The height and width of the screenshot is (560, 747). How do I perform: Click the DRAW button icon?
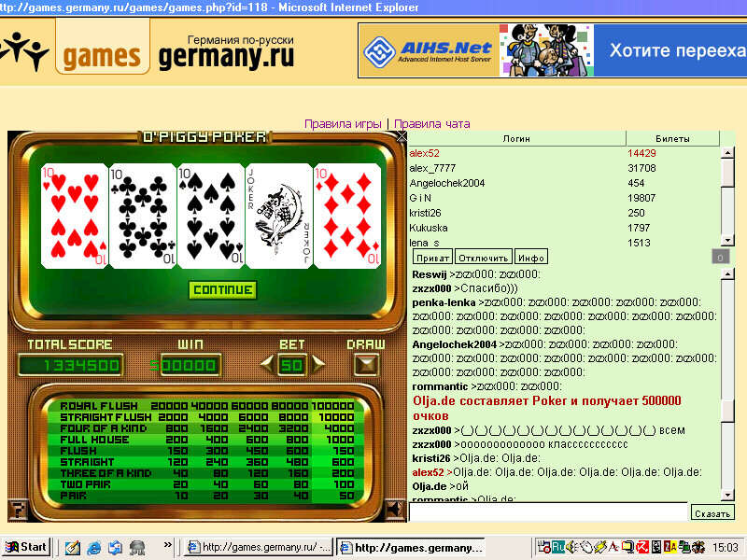[365, 364]
